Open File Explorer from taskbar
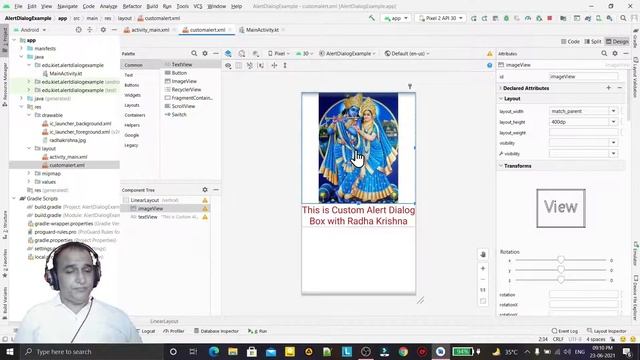640x360 pixels. [x=233, y=351]
